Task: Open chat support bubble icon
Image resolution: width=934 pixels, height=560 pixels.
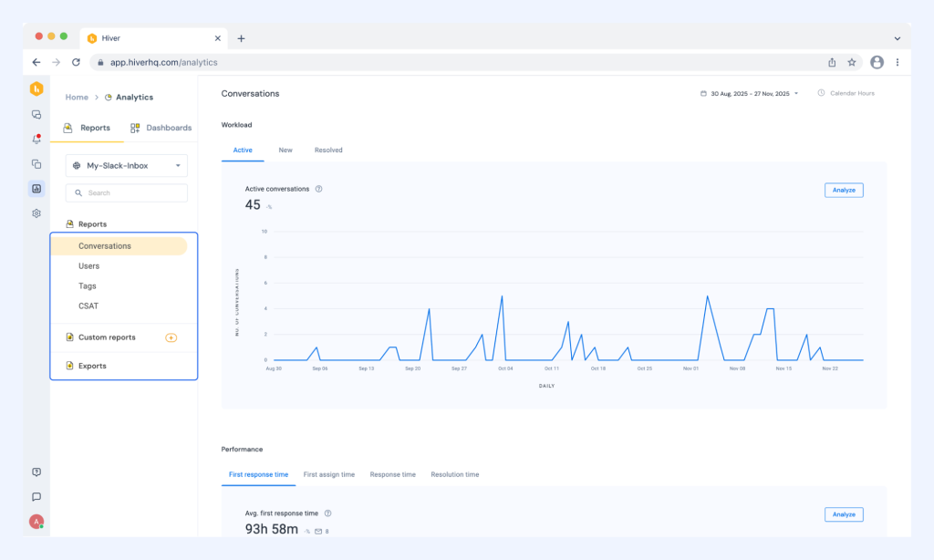Action: 36,497
